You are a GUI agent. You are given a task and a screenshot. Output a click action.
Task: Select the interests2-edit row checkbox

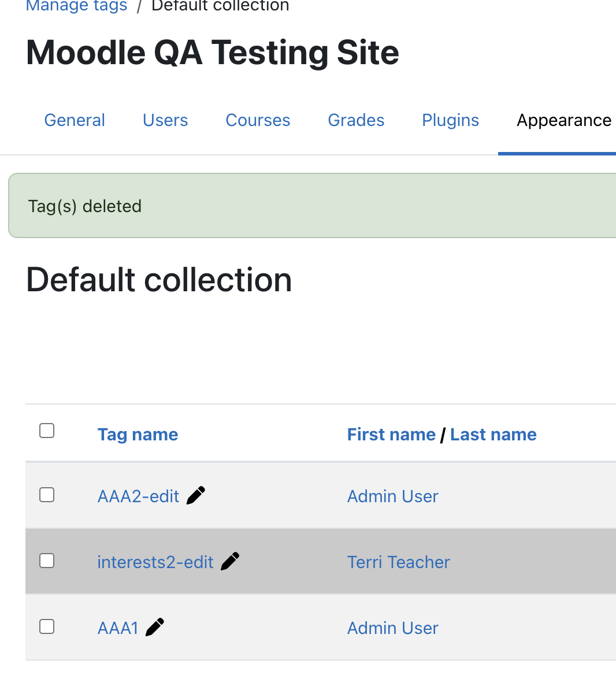click(46, 561)
